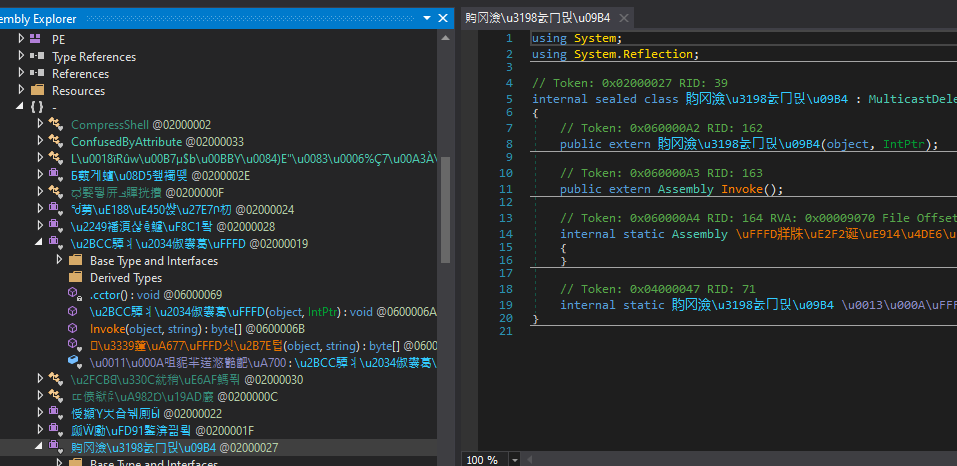Click the .cctor() method icon
Image resolution: width=957 pixels, height=466 pixels.
[x=75, y=295]
